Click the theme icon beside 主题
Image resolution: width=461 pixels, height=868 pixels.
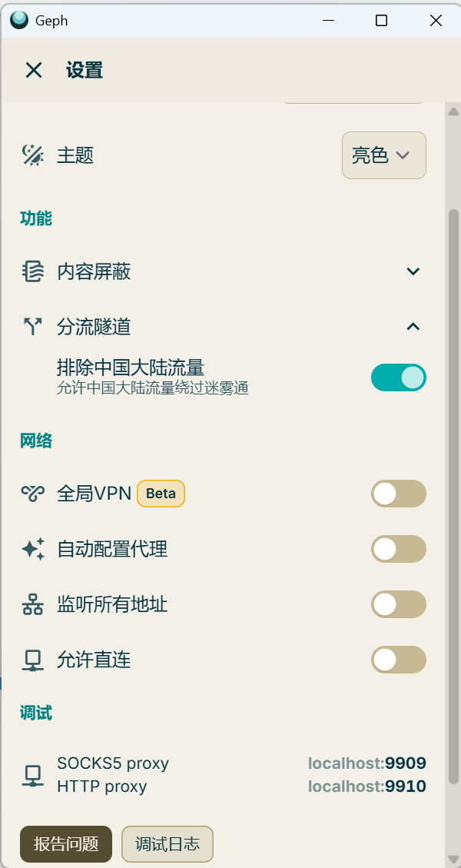(32, 155)
